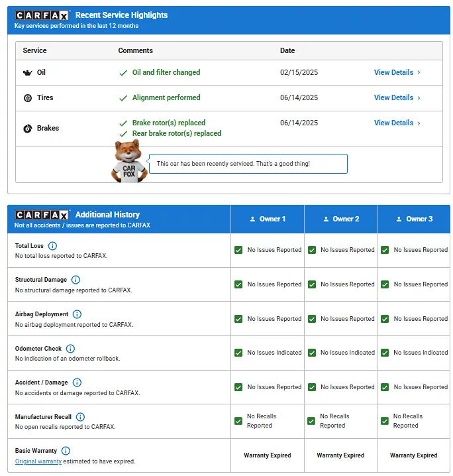Open the Manufacturer Recall info icon
453x476 pixels.
coord(80,417)
